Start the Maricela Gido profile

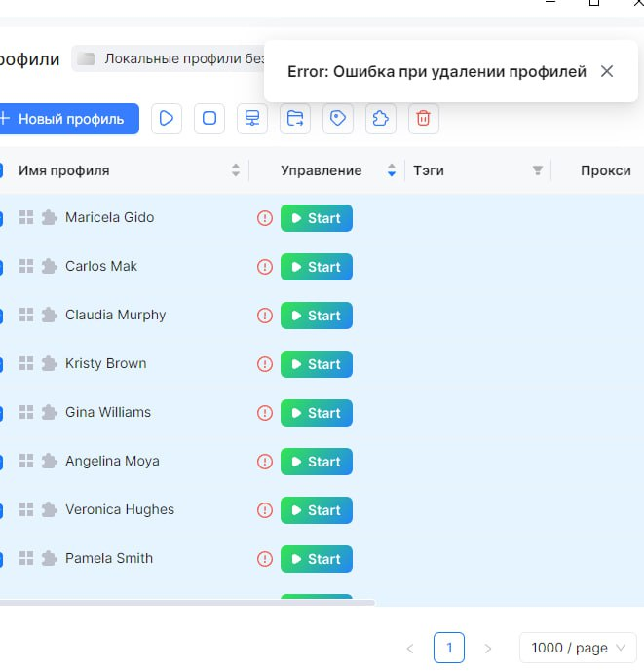[x=317, y=218]
